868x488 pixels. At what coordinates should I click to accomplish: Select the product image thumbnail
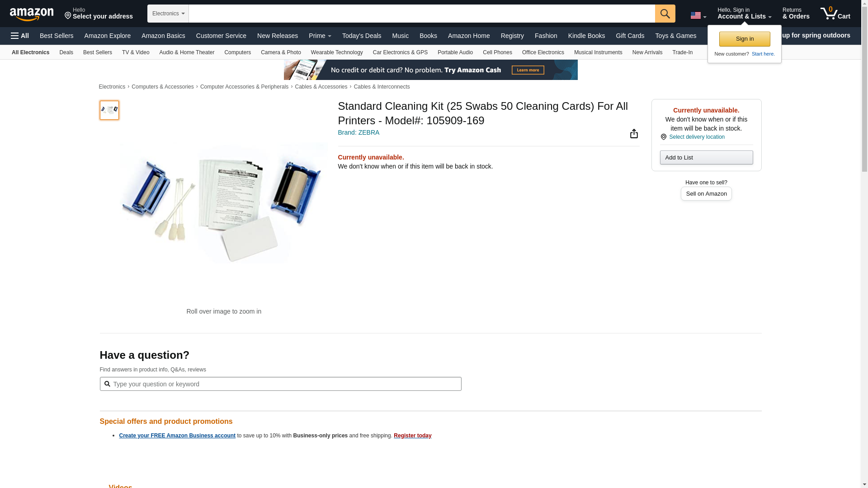pyautogui.click(x=109, y=110)
